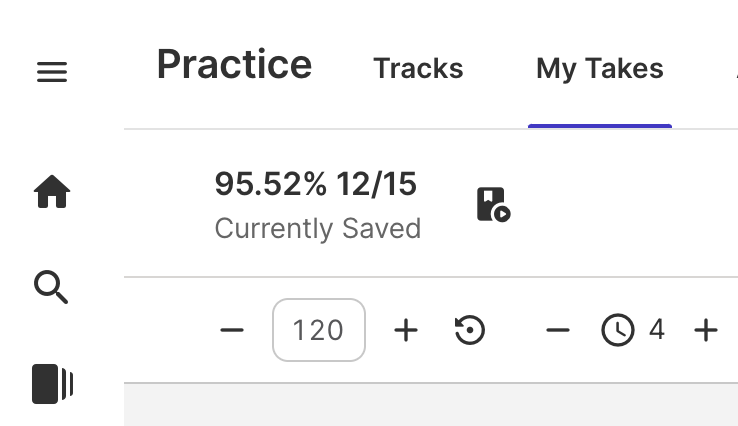Click the Practice page heading
Image resolution: width=738 pixels, height=426 pixels.
234,65
